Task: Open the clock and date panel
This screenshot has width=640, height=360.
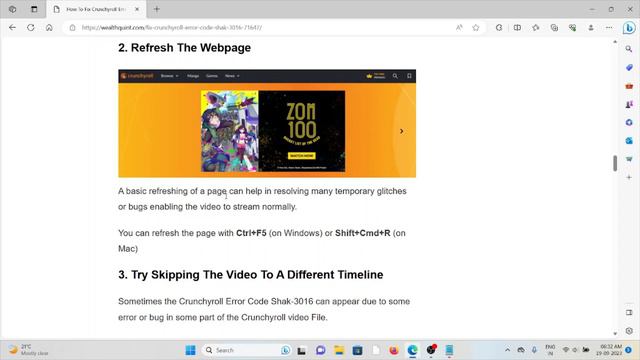Action: click(x=609, y=350)
